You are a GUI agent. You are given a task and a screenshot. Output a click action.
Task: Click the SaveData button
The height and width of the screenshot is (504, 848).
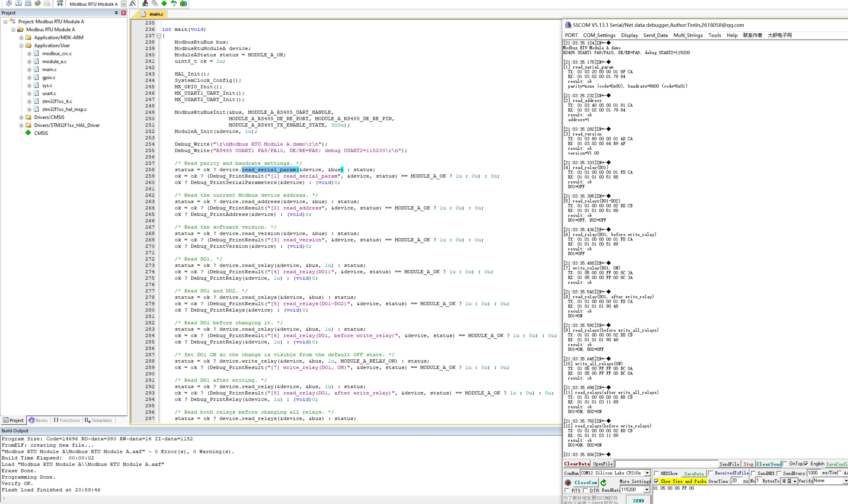(694, 473)
